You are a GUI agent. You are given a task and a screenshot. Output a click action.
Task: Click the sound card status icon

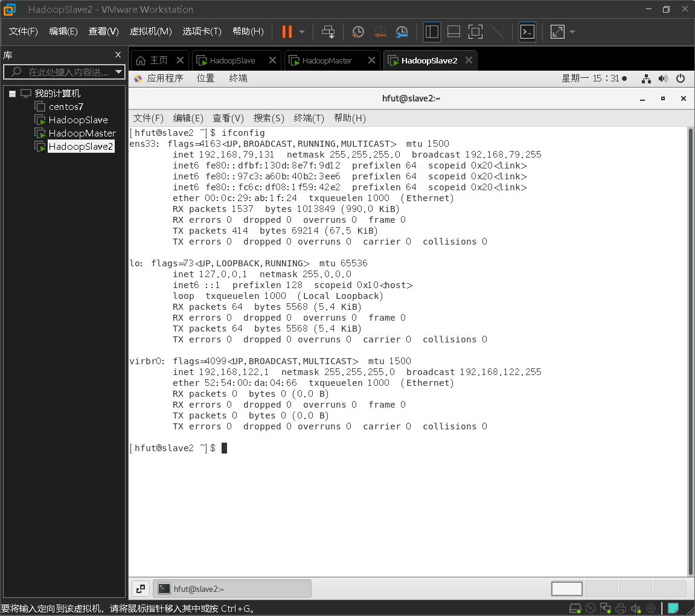pyautogui.click(x=636, y=609)
